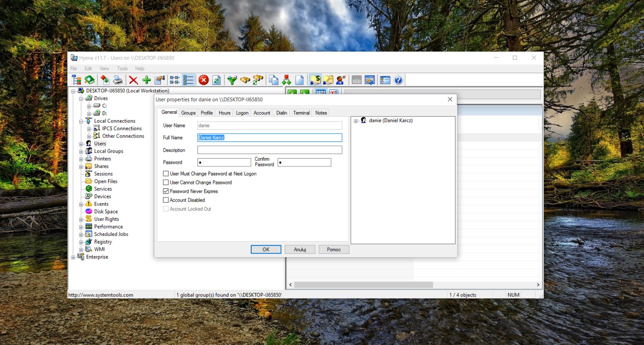Click the scroll right arrow in right pane

pos(538,285)
